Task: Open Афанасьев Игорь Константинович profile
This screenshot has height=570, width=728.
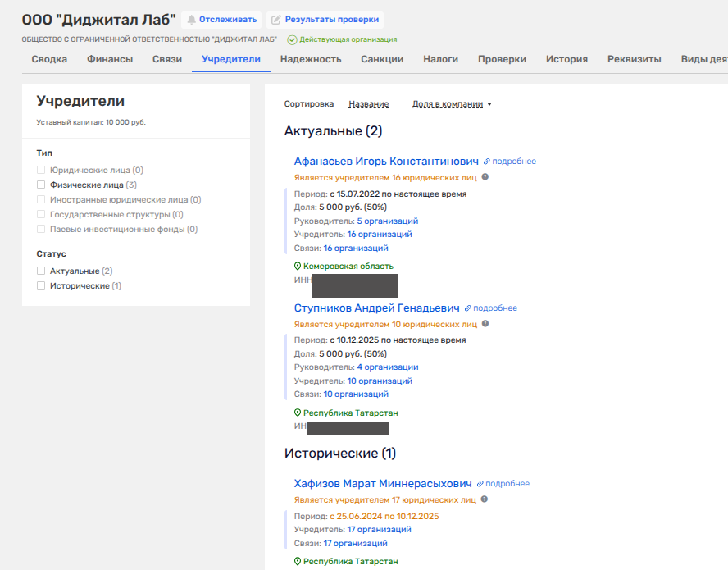Action: click(386, 162)
